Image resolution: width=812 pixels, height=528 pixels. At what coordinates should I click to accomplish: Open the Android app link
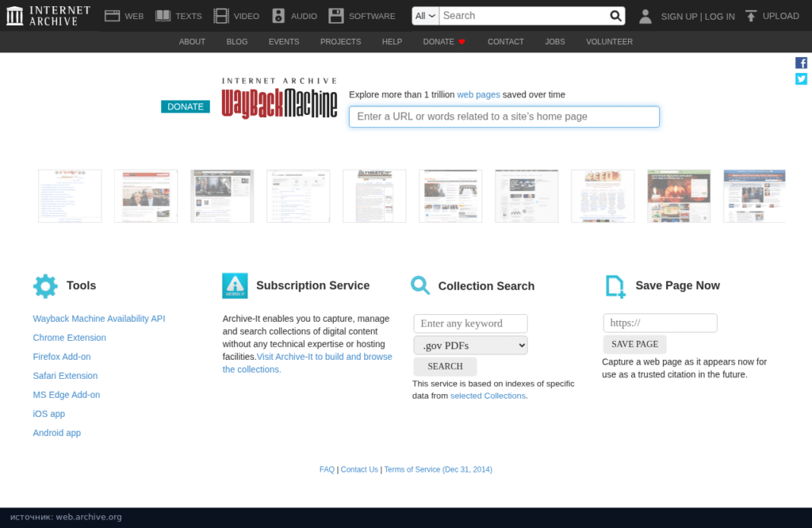(x=57, y=434)
